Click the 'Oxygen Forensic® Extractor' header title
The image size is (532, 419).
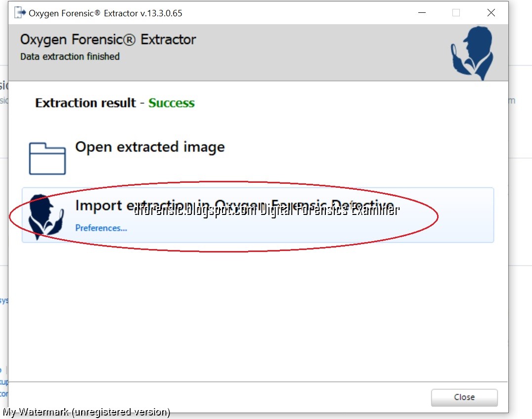108,40
